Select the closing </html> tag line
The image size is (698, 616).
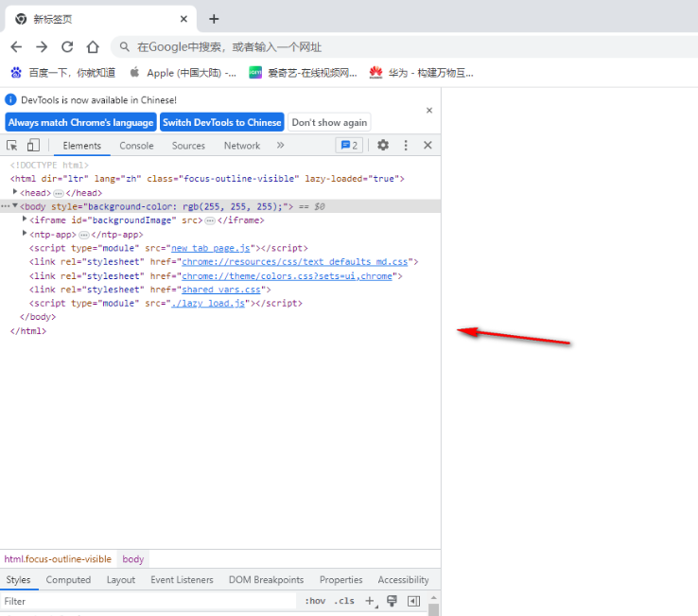(x=28, y=331)
